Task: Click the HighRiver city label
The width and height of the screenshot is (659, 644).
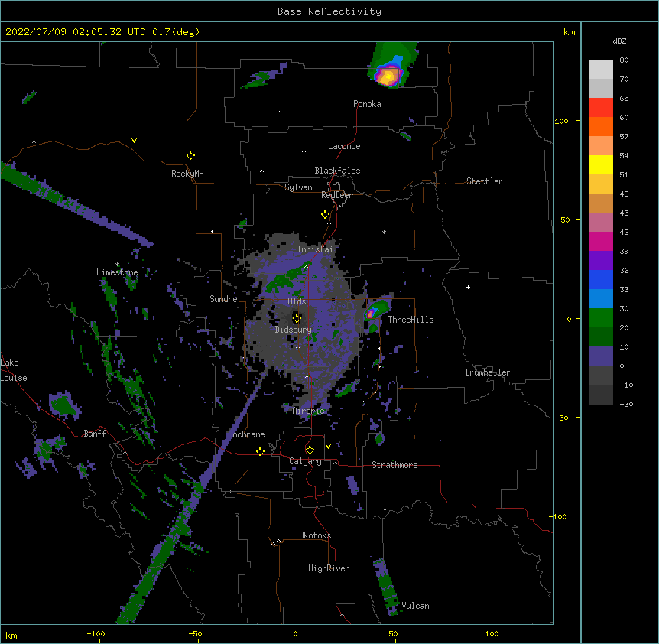Action: (329, 568)
